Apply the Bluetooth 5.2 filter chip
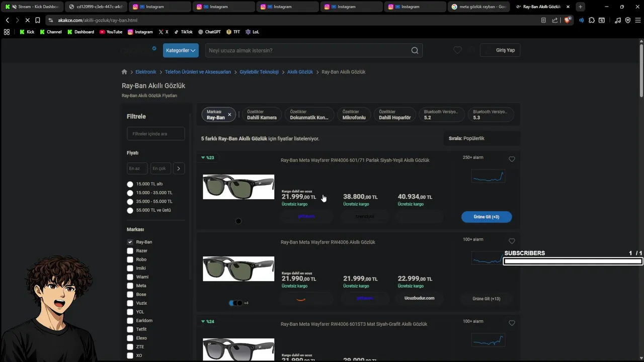 click(x=442, y=115)
